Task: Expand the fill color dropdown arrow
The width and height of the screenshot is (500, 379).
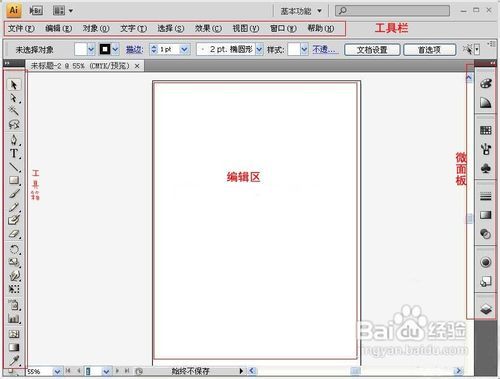Action: coord(91,50)
